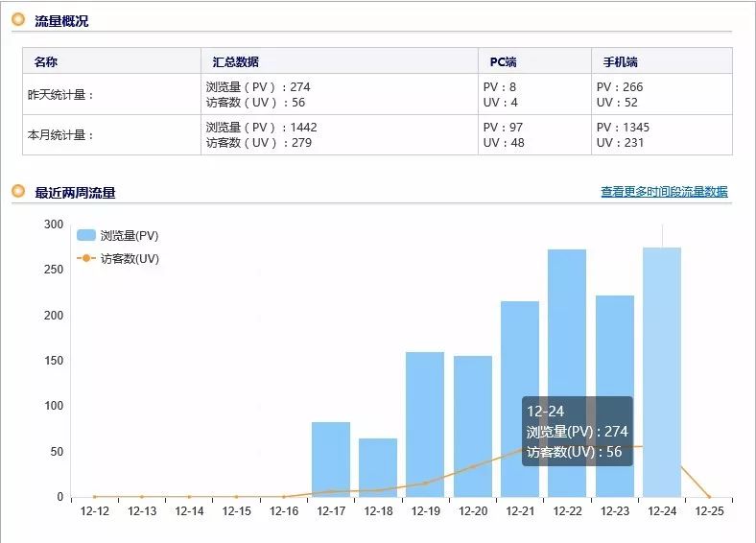Click the PC端 UV：48 cell value

coord(504,143)
